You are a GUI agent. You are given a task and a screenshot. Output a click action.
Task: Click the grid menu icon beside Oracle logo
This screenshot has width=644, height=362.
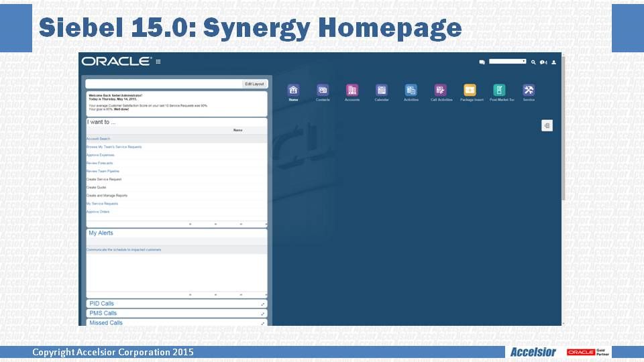coord(158,62)
